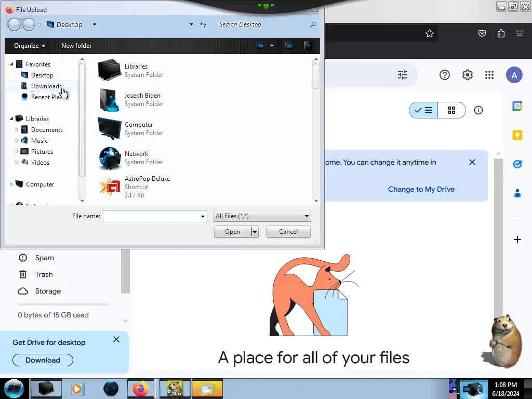Screen dimensions: 532x399
Task: Create a New folder
Action: [76, 46]
